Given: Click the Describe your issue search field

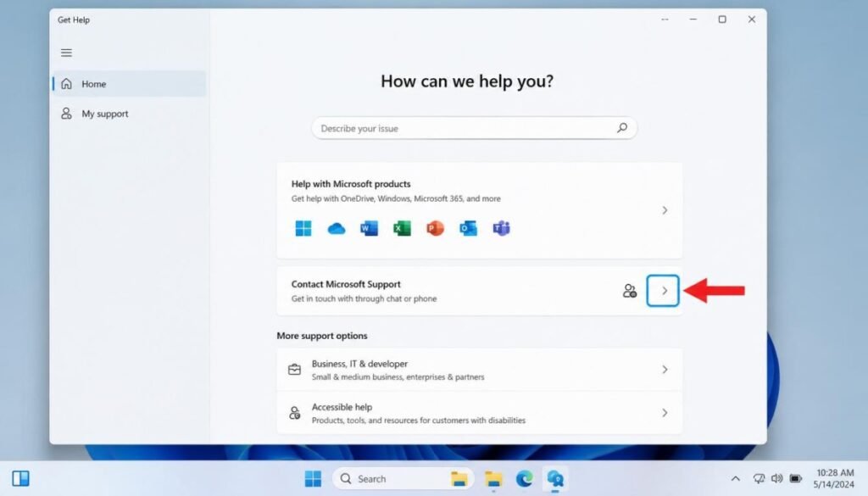Looking at the screenshot, I should (x=474, y=128).
